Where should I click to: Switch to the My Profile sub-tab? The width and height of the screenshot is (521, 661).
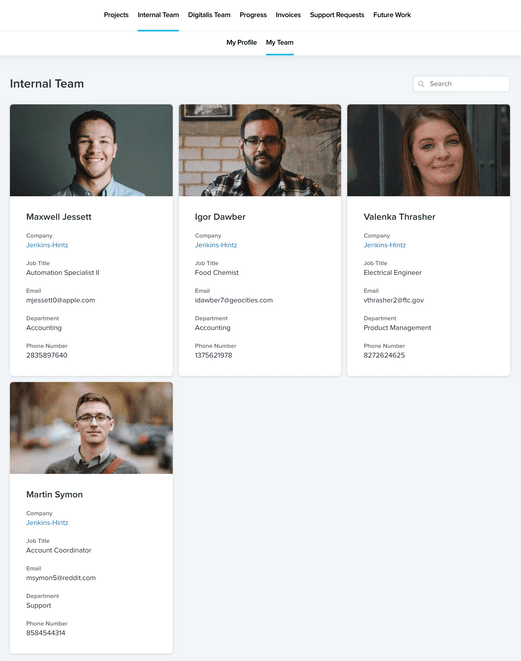[x=242, y=43]
